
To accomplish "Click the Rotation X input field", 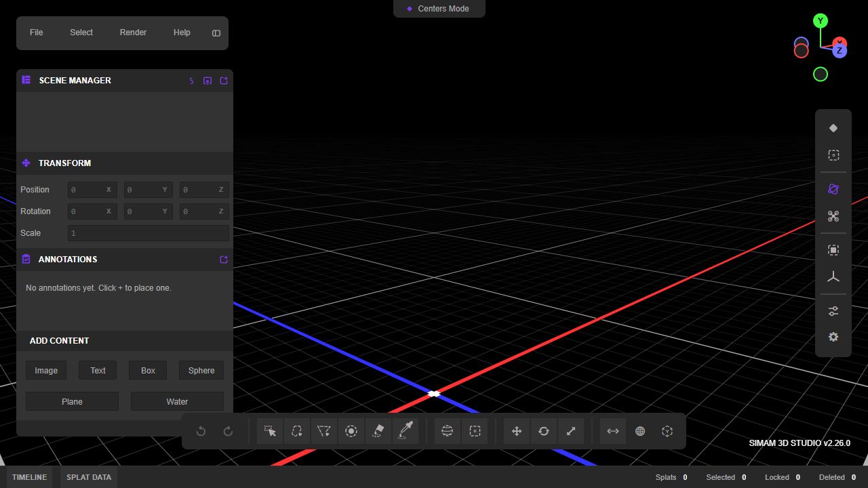I will pyautogui.click(x=92, y=211).
